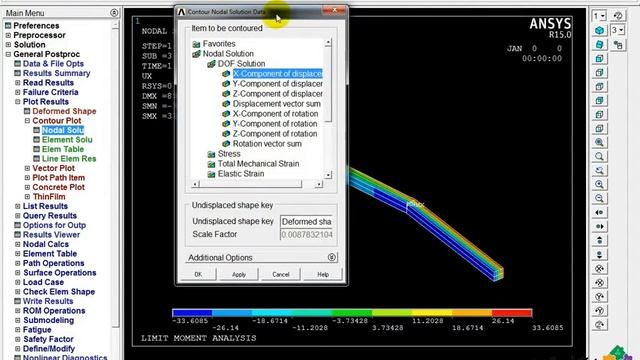
Task: Select Rotation vector sum item
Action: [x=267, y=144]
